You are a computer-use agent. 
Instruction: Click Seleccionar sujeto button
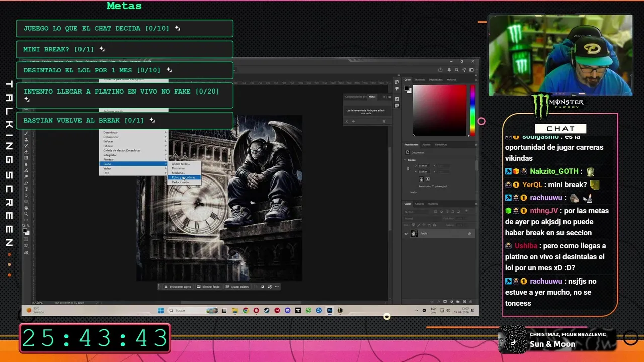point(177,287)
